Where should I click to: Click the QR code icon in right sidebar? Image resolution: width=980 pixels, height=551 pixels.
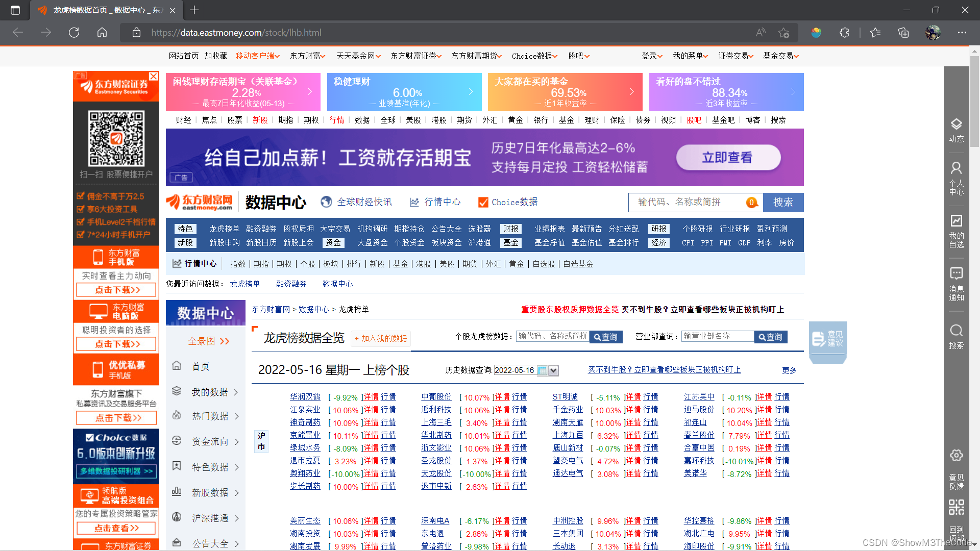pos(956,507)
